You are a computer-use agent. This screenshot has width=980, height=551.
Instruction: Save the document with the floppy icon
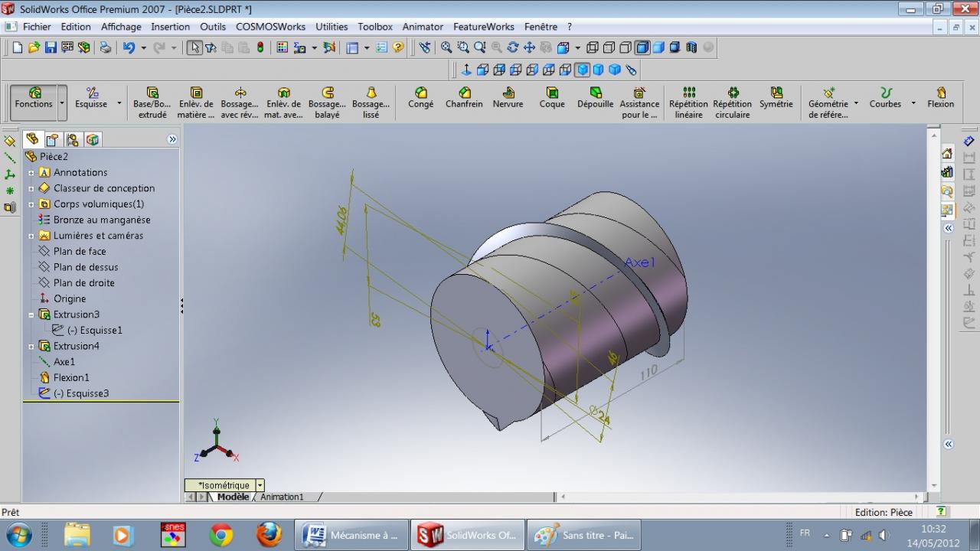(51, 47)
